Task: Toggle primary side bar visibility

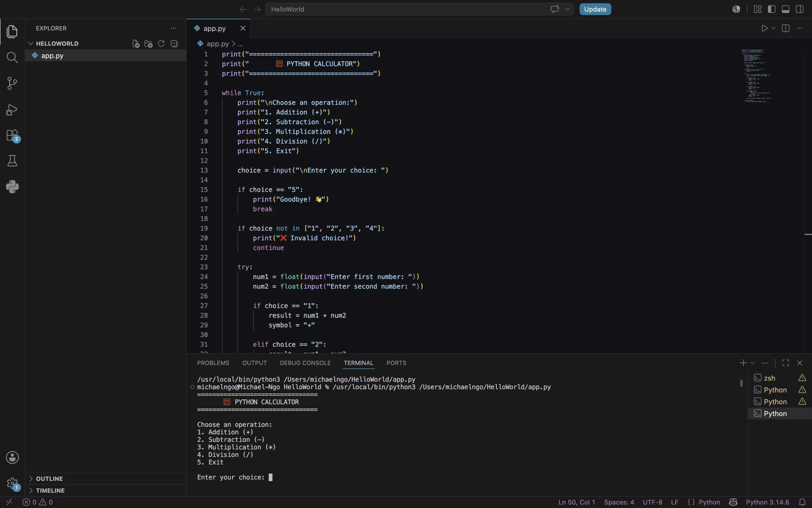Action: pos(772,9)
